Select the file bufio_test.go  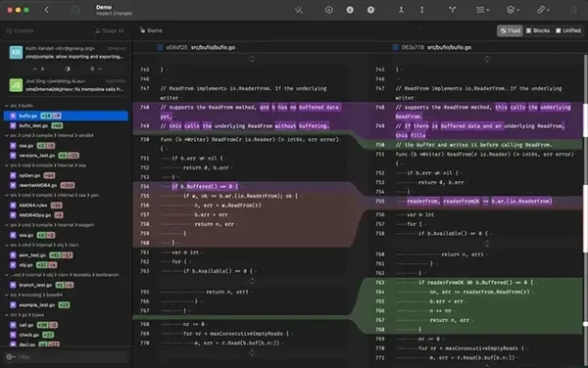pyautogui.click(x=66, y=125)
